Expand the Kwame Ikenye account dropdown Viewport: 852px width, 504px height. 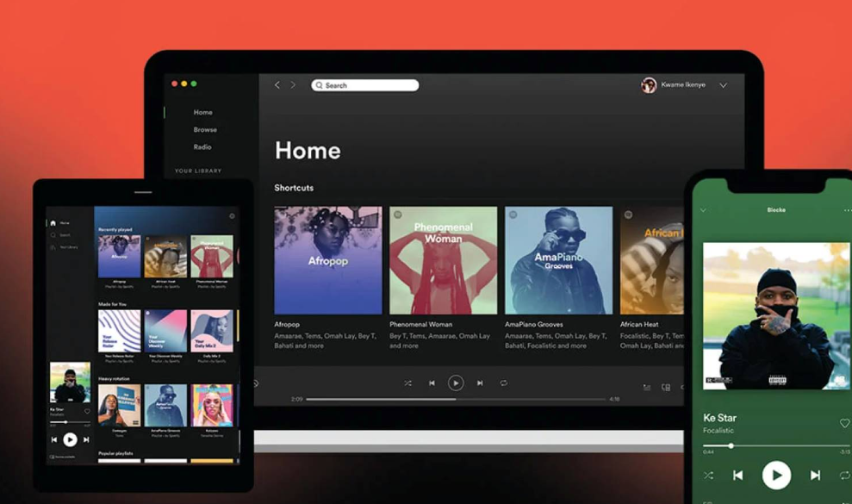pos(723,85)
